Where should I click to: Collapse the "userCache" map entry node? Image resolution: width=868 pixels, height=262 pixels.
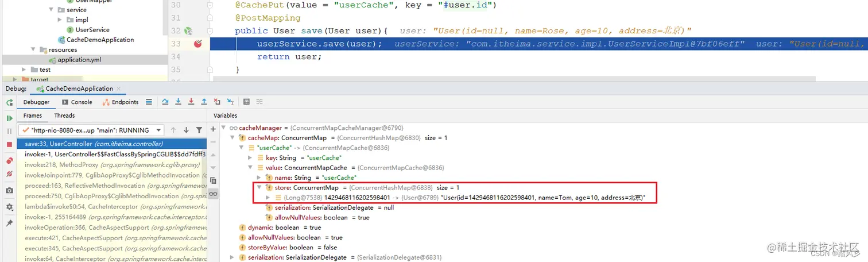pyautogui.click(x=242, y=148)
